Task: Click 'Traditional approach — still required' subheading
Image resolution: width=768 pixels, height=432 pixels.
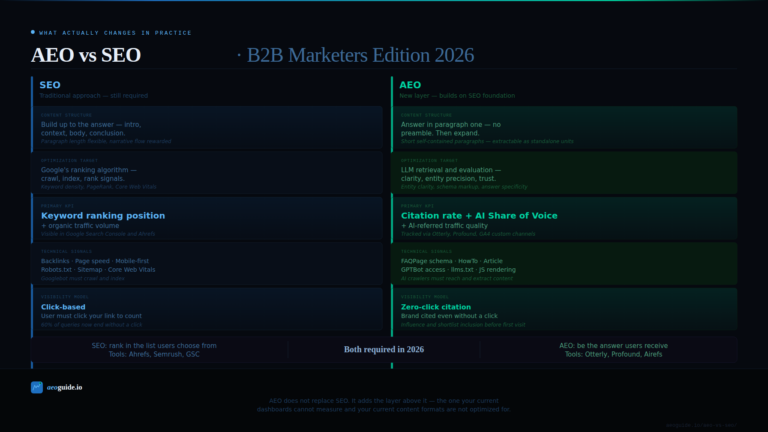Action: 94,96
